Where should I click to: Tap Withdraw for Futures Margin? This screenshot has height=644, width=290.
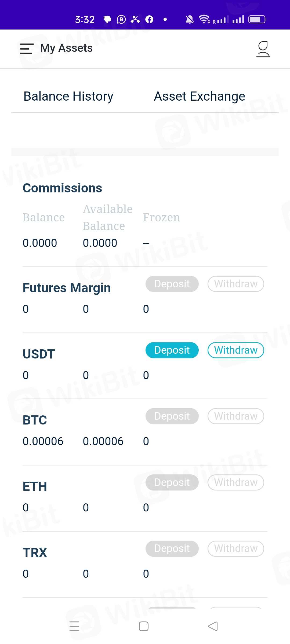[x=236, y=284]
